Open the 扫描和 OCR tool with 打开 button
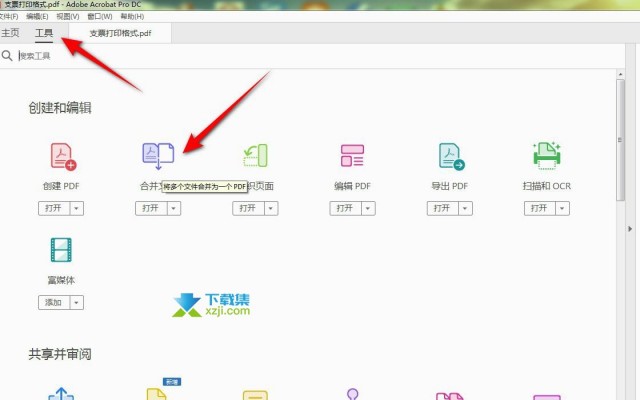This screenshot has height=400, width=640. pyautogui.click(x=540, y=208)
